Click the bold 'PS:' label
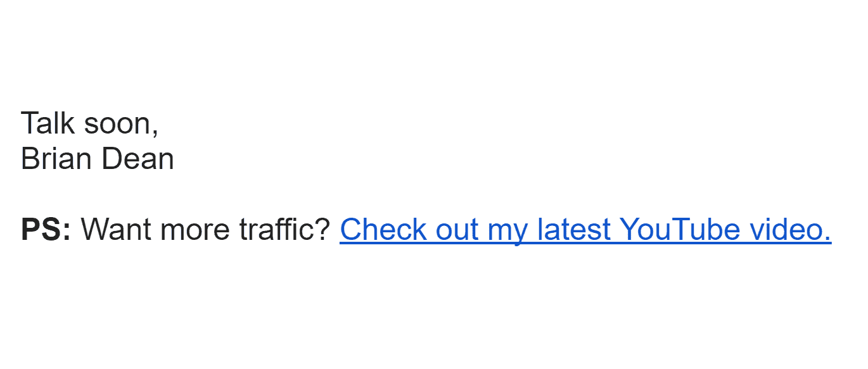This screenshot has width=868, height=369. tap(46, 229)
